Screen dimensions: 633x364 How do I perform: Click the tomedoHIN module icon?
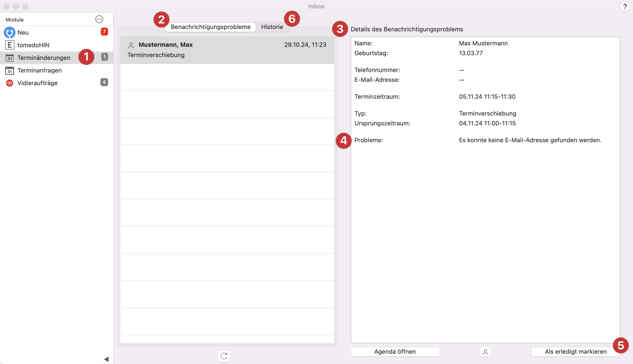tap(9, 45)
